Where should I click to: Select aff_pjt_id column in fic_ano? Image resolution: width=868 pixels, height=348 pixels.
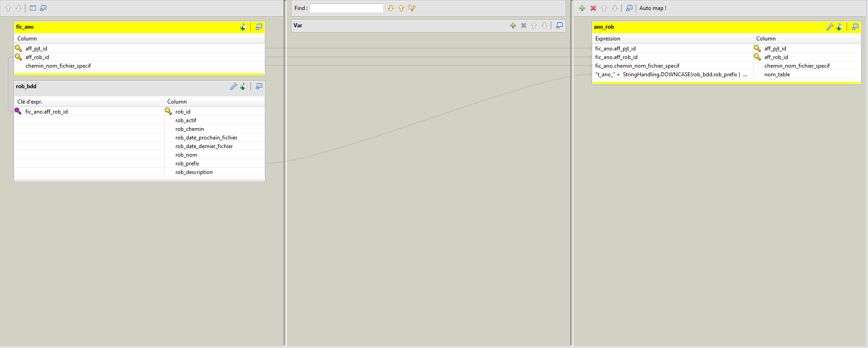140,49
